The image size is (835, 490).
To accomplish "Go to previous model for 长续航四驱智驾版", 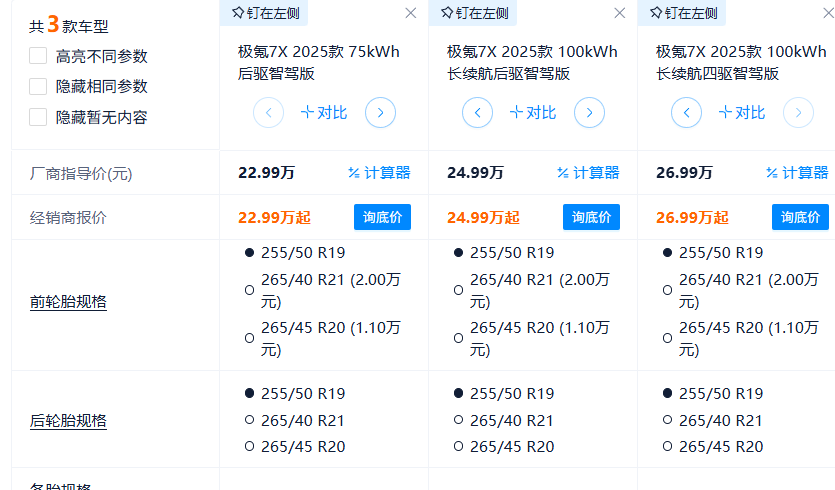I will (686, 112).
